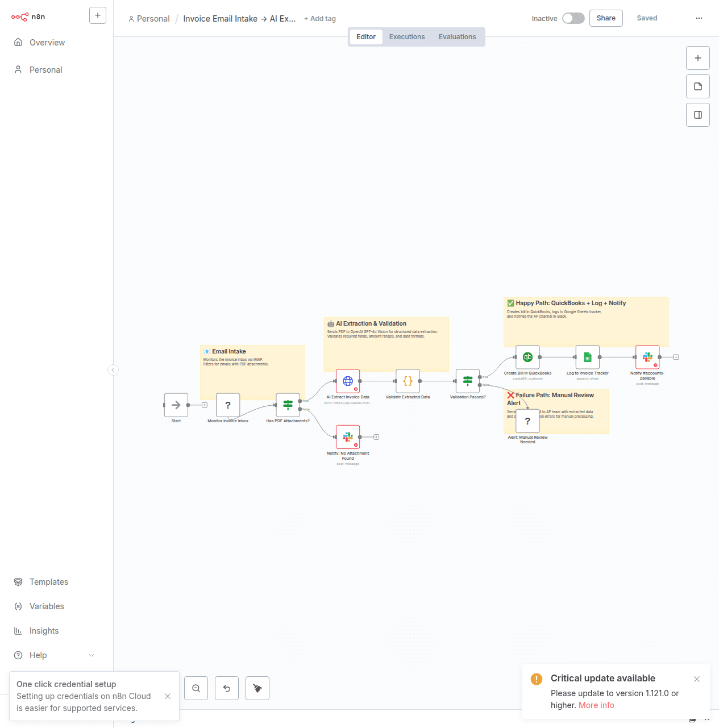The height and width of the screenshot is (728, 719).
Task: Enable tidy-up in the bottom toolbar
Action: point(257,688)
